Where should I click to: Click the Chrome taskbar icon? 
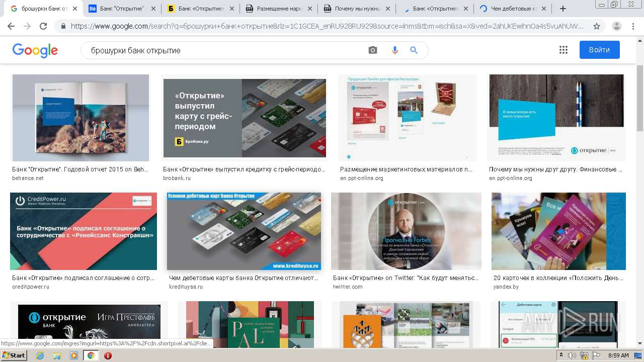coord(91,355)
